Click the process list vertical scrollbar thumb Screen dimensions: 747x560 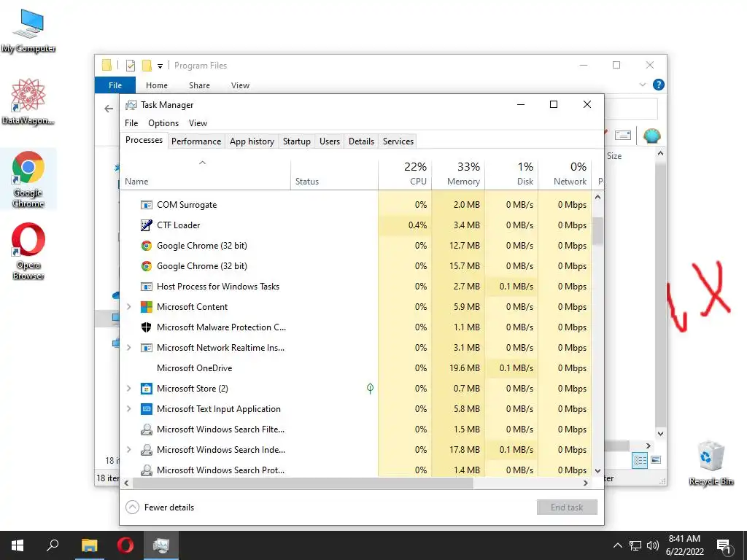(x=597, y=231)
